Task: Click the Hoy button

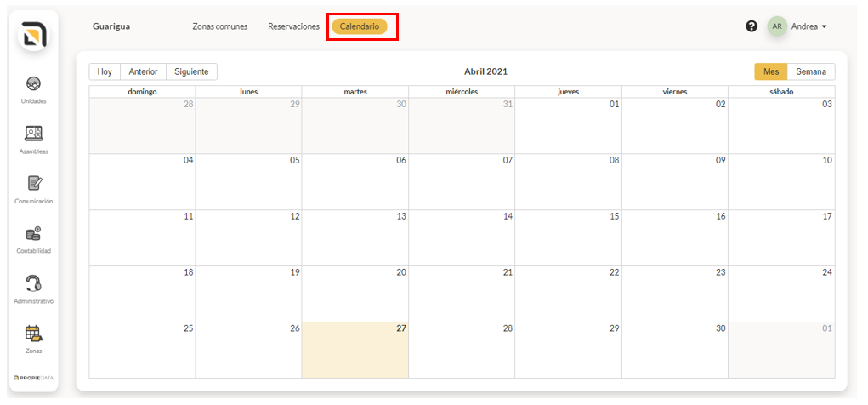Action: 105,71
